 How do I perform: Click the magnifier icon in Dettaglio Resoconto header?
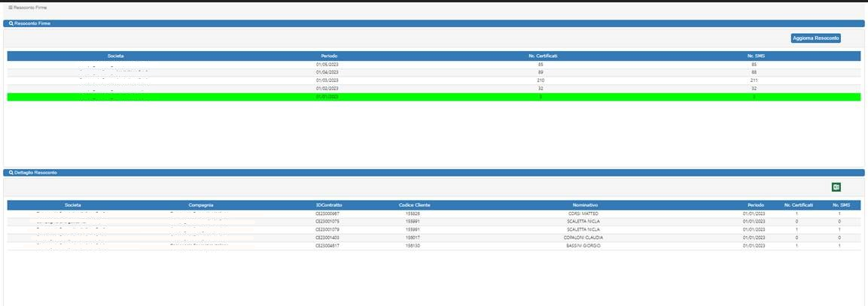tap(11, 173)
